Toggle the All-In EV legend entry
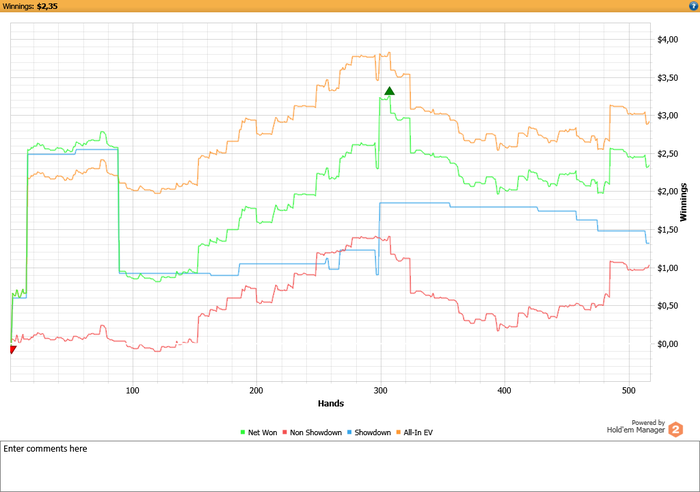Viewport: 700px width, 492px height. [x=414, y=432]
